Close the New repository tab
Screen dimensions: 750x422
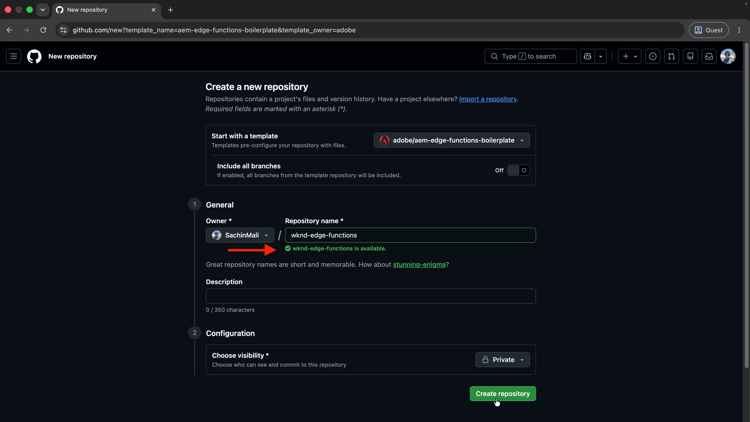pos(154,10)
